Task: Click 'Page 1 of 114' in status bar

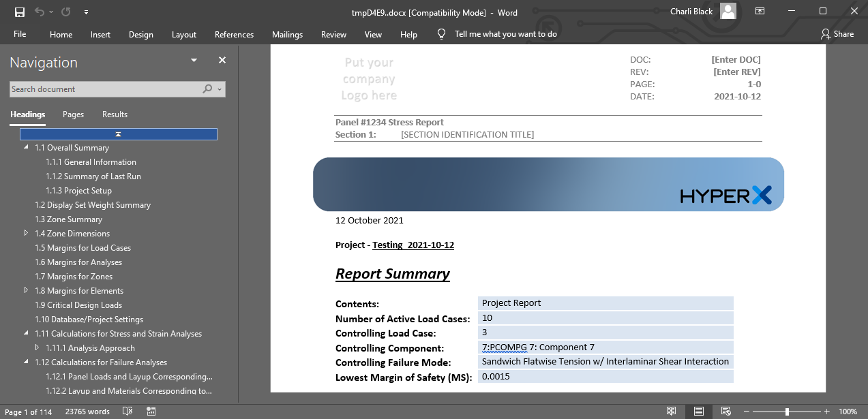Action: [29, 412]
